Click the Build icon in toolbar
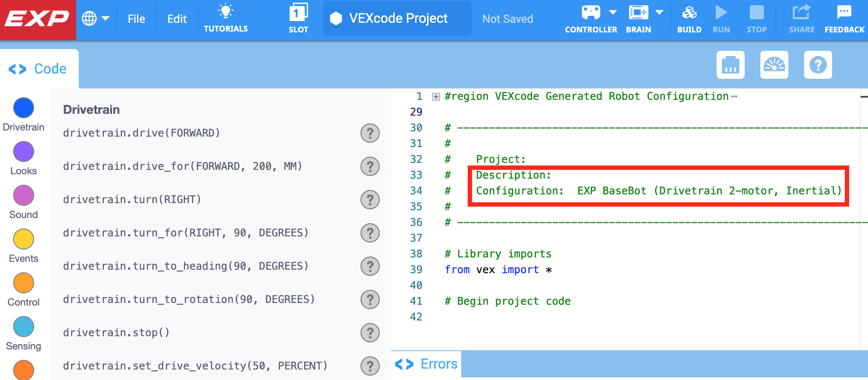The height and width of the screenshot is (380, 868). (689, 13)
